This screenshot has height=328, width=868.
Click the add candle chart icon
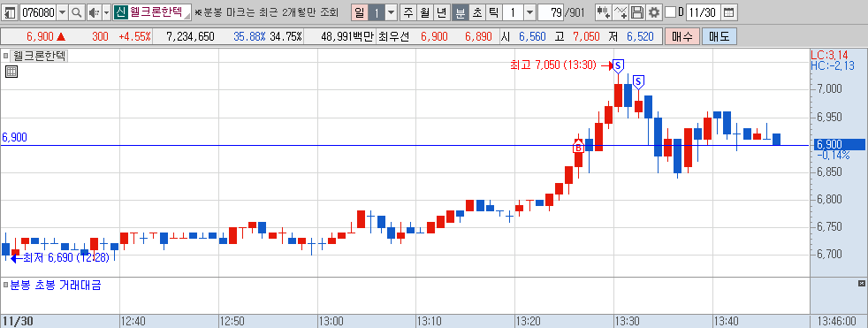604,11
